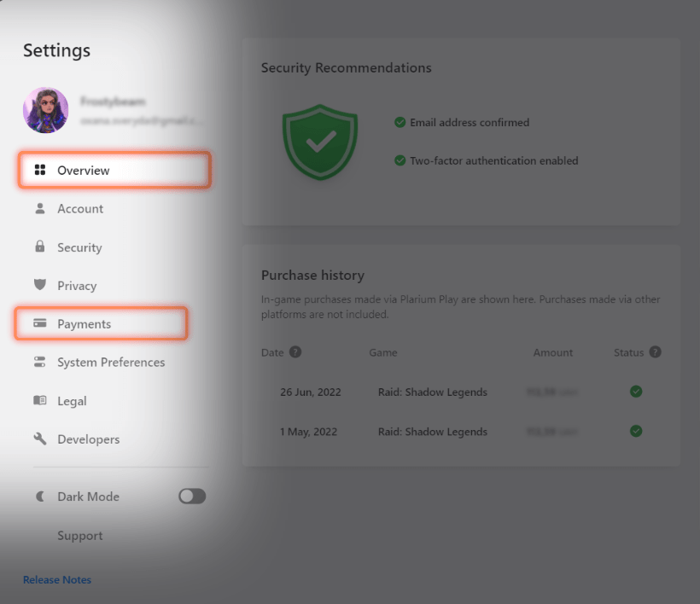Click the Legal book icon

point(39,400)
